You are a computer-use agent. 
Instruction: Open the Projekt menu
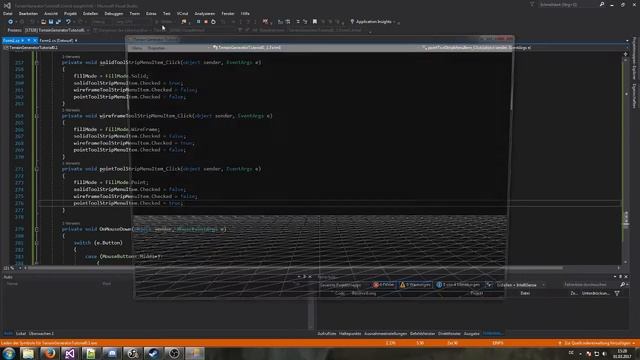(70, 13)
